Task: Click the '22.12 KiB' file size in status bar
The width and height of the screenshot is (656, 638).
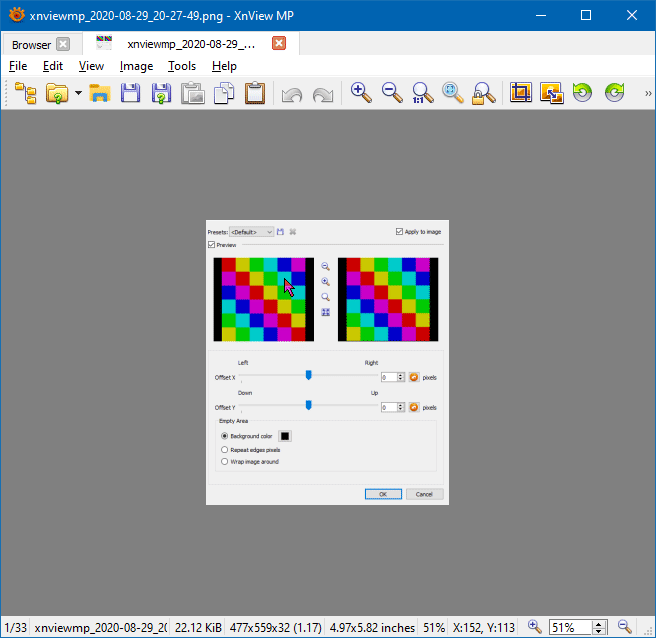Action: pos(198,628)
